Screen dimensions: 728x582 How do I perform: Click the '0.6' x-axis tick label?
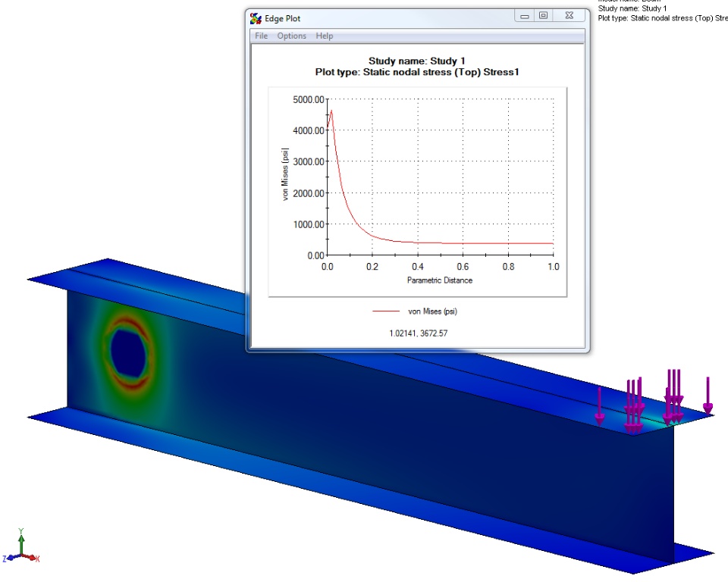(463, 267)
